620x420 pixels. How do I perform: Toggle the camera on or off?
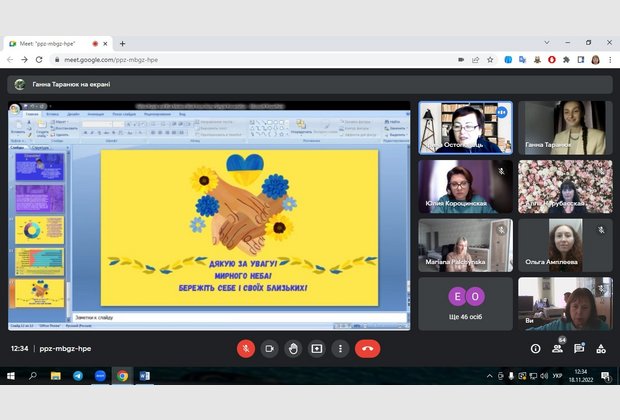click(269, 348)
